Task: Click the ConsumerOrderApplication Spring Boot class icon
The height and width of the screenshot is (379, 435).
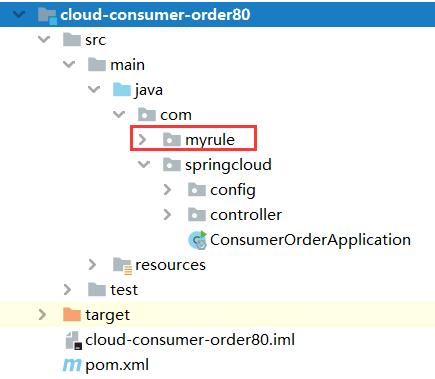Action: (x=198, y=240)
